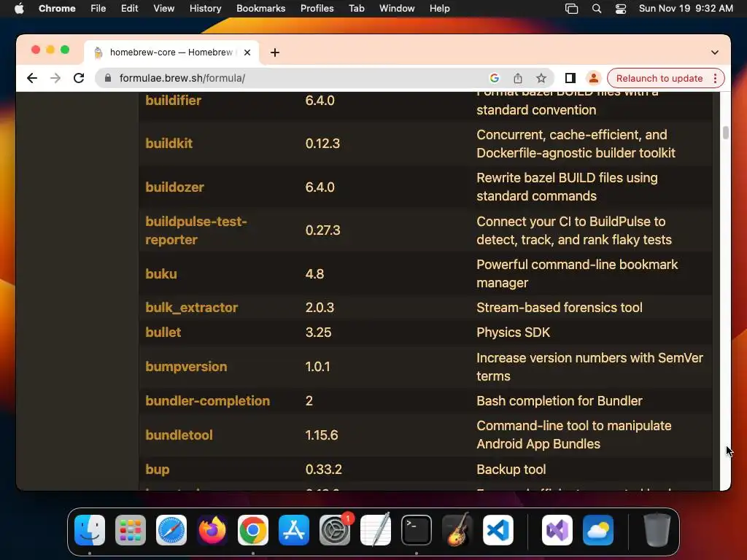Bookmark this page with the star icon
Viewport: 747px width, 560px height.
click(541, 78)
